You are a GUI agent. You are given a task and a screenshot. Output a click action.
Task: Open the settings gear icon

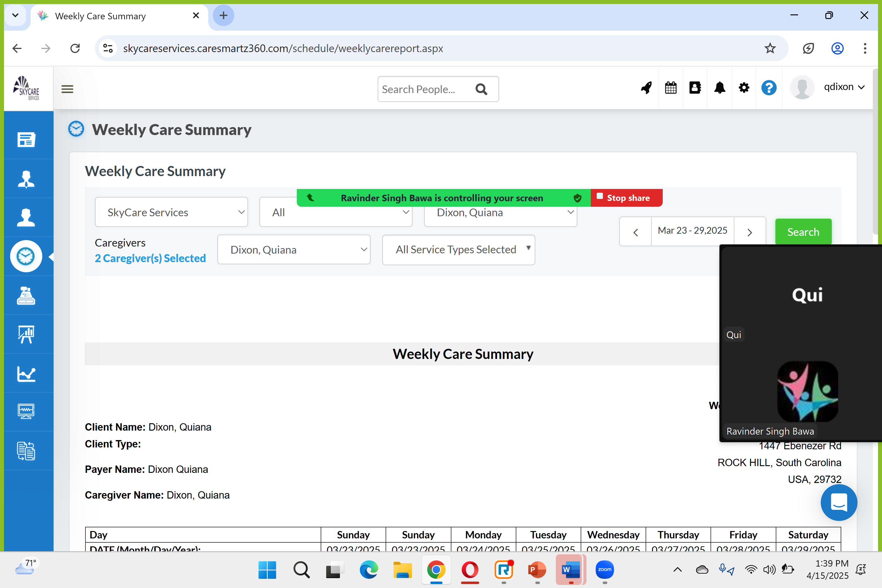[x=744, y=88]
